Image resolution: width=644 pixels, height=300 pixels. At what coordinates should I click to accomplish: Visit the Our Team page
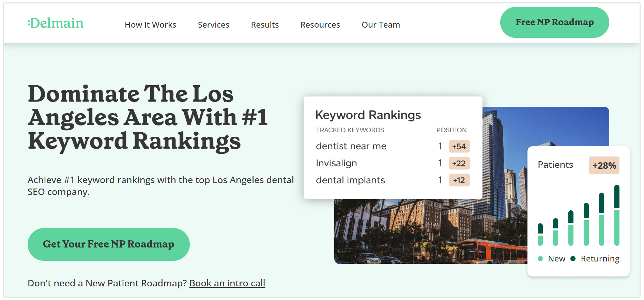381,25
